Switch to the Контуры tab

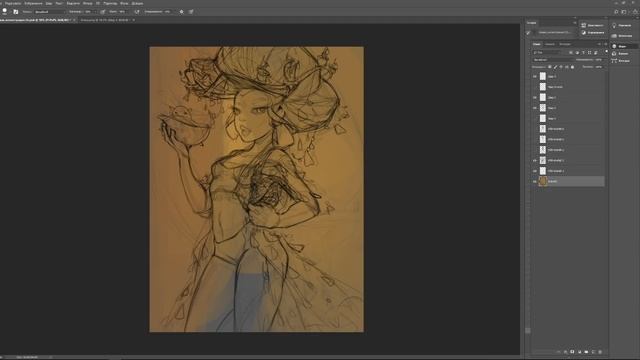click(565, 44)
